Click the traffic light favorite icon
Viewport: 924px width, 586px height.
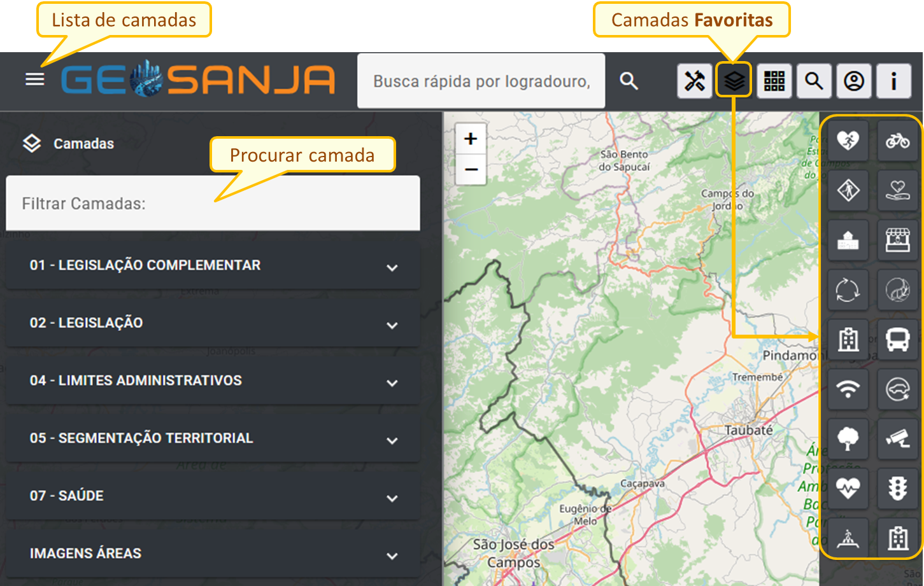click(898, 489)
